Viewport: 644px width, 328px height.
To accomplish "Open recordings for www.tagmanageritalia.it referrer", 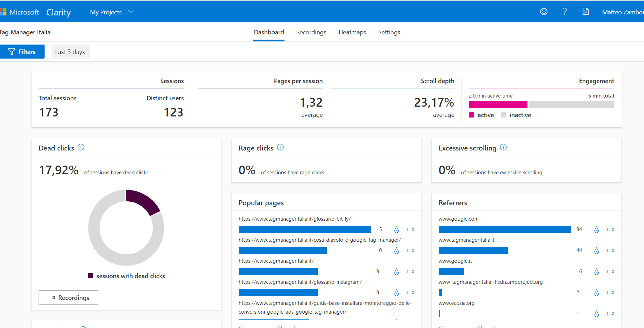I will 611,250.
